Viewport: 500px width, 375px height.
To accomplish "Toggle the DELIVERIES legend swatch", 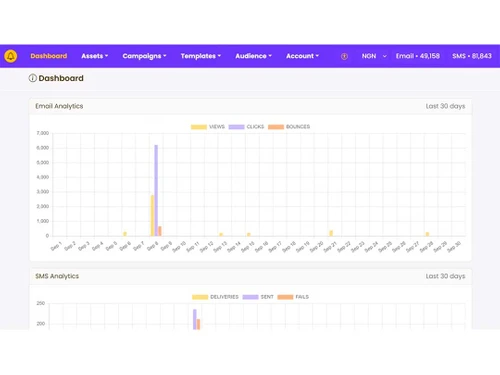I will point(200,297).
